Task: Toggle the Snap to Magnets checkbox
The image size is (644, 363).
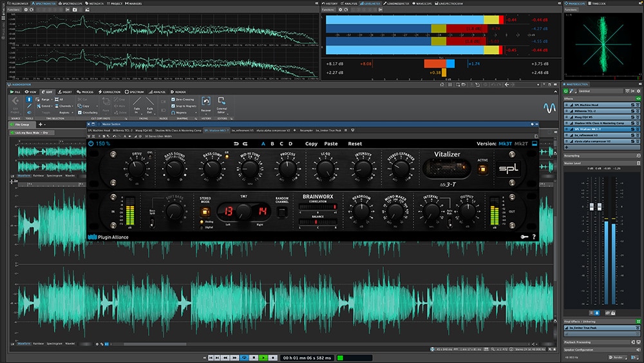Action: coord(173,106)
